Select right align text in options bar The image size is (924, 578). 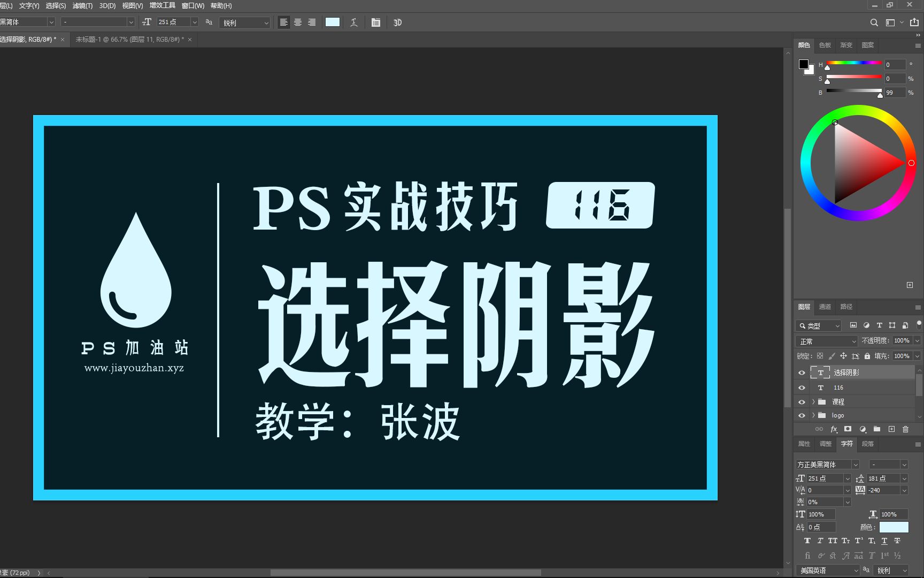(312, 22)
